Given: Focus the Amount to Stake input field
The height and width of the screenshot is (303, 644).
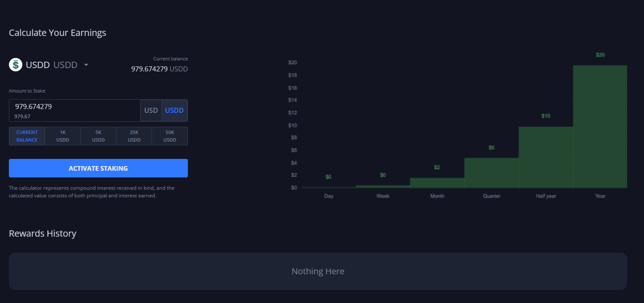Looking at the screenshot, I should click(75, 111).
